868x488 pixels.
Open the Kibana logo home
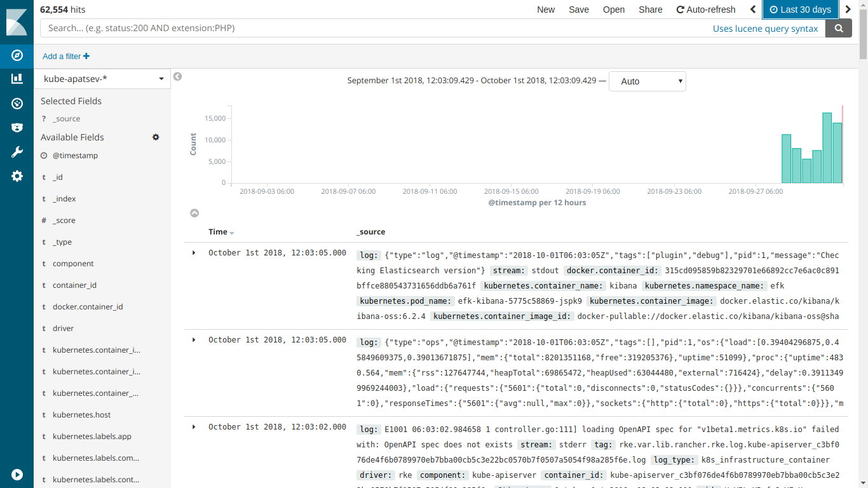click(x=17, y=22)
